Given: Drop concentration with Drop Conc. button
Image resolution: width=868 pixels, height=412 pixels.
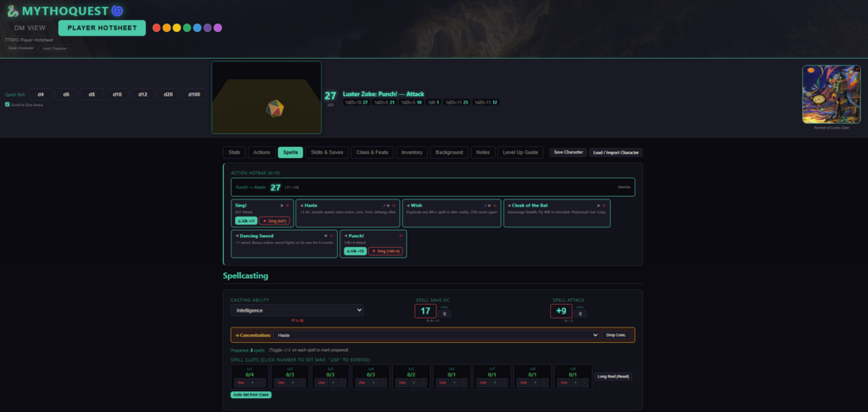Looking at the screenshot, I should (616, 335).
